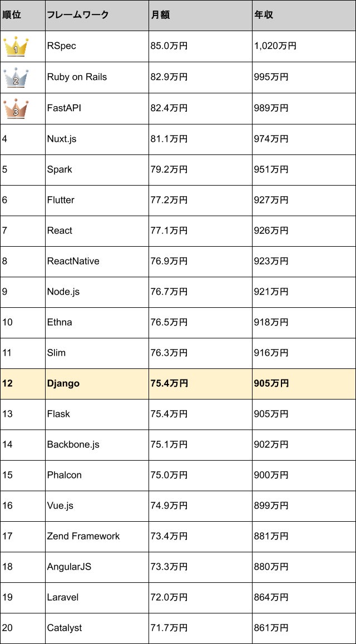Click the Laravel framework cell
The width and height of the screenshot is (356, 644).
tap(63, 597)
